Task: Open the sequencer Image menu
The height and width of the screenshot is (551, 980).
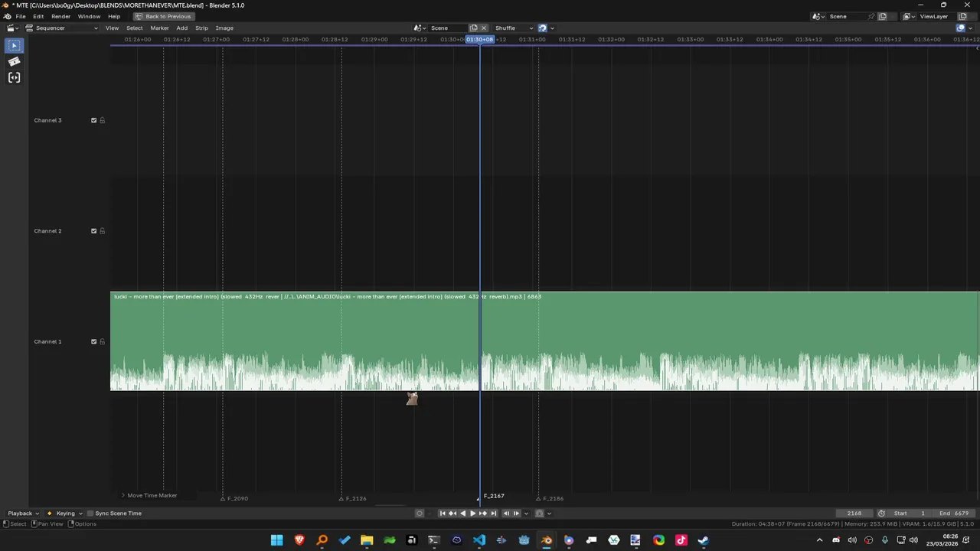Action: point(224,28)
